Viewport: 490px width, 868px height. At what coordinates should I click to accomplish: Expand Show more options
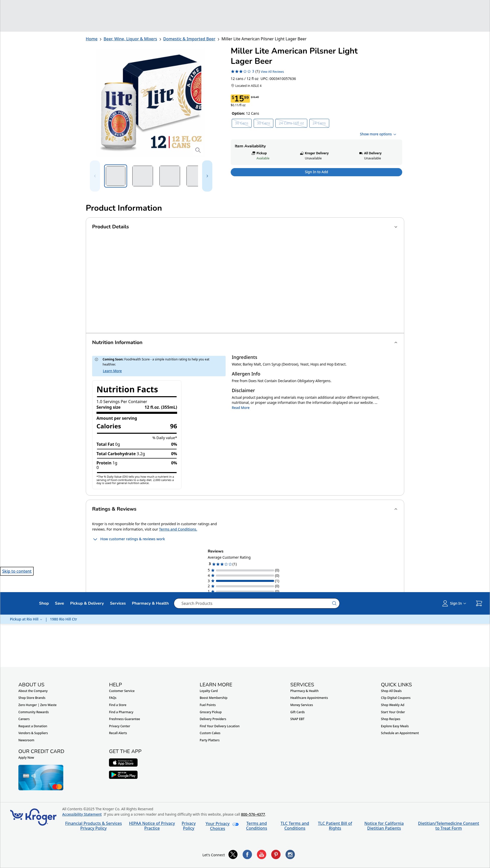pos(378,134)
